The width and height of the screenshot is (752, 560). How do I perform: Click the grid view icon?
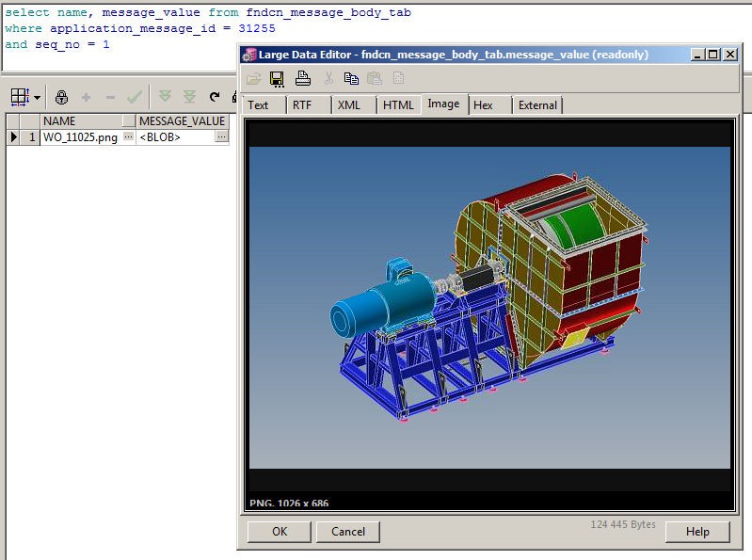(20, 97)
